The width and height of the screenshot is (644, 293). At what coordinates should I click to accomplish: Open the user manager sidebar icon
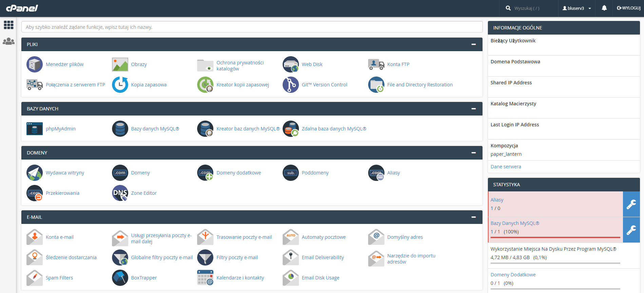[8, 41]
